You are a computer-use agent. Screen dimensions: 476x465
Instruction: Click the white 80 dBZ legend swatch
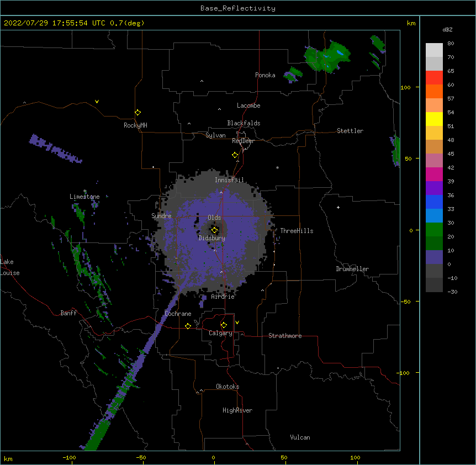[x=434, y=50]
